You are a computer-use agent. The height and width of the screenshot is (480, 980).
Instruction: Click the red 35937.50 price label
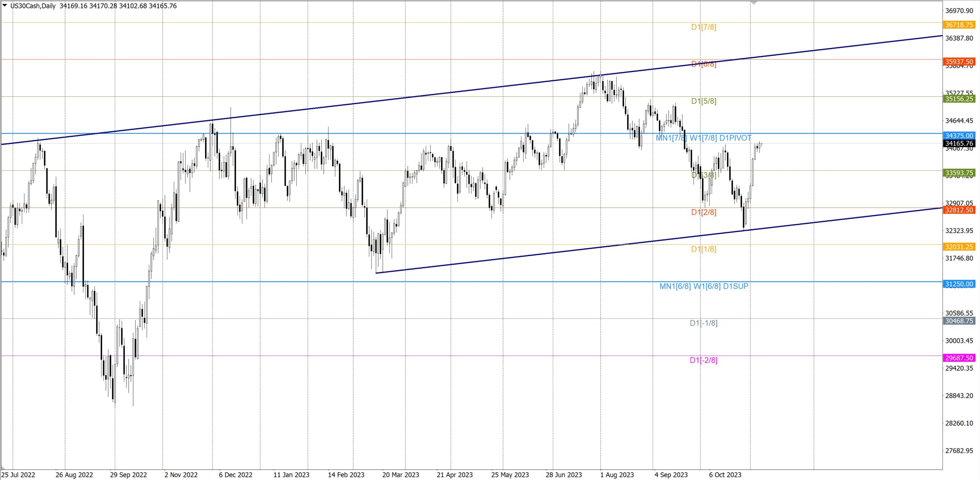point(959,62)
